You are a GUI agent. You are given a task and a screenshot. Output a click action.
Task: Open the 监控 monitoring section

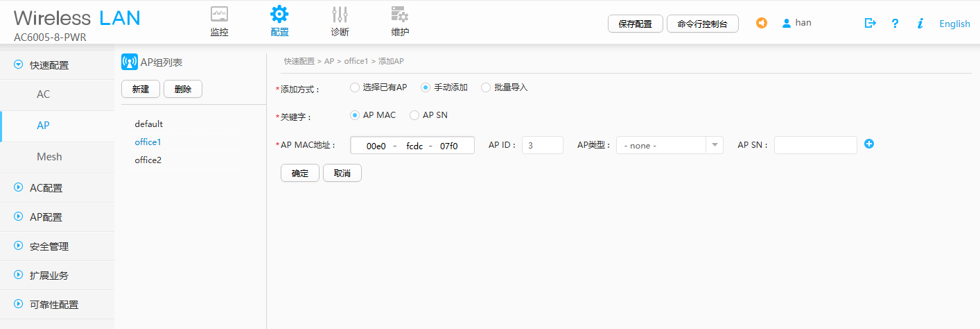tap(219, 22)
